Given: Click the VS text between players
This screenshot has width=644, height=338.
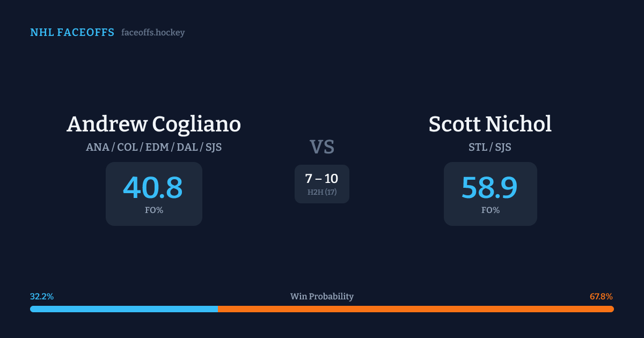Looking at the screenshot, I should (x=322, y=147).
